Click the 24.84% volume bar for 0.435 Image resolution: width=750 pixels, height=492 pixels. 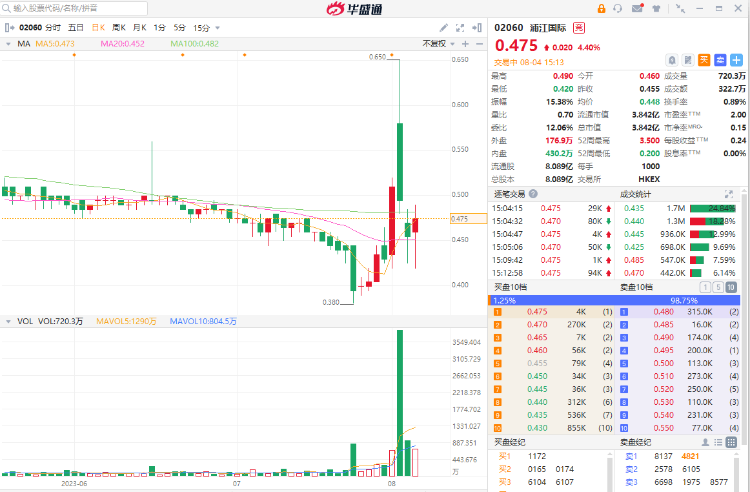click(713, 208)
